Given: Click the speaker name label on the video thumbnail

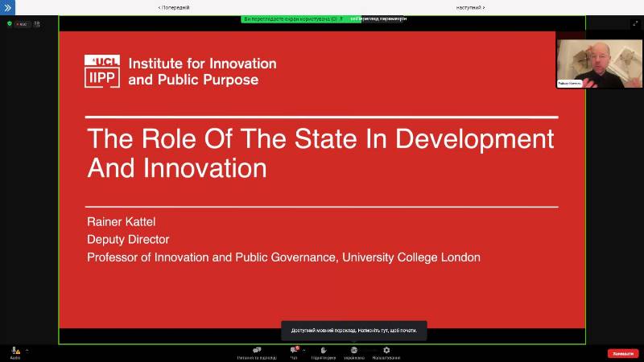Looking at the screenshot, I should 570,84.
